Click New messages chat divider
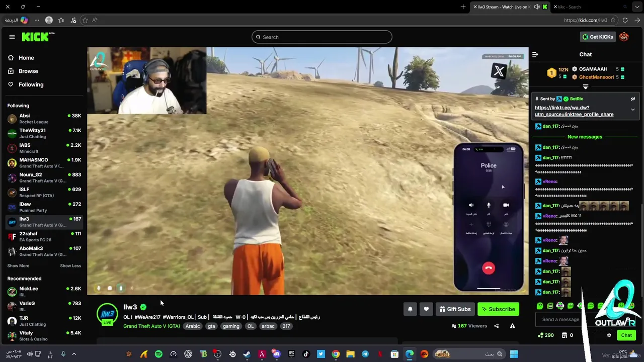Viewport: 644px width, 362px height. point(585,137)
